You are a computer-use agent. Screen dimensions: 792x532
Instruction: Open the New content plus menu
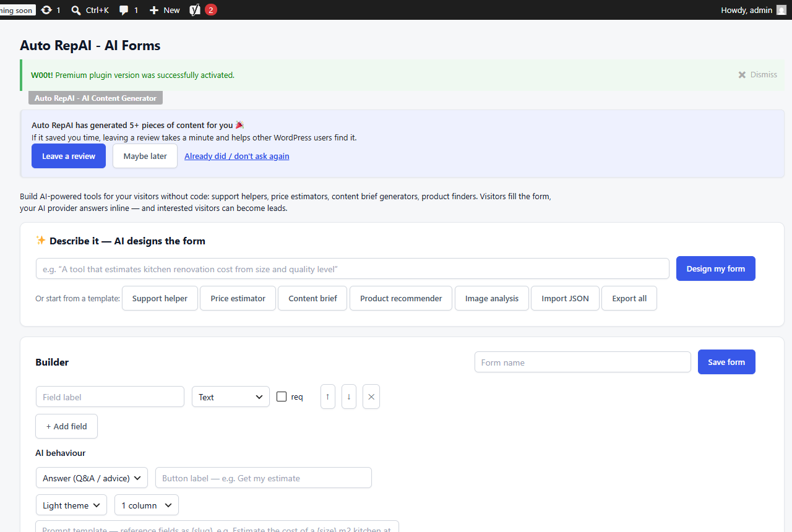(x=165, y=10)
